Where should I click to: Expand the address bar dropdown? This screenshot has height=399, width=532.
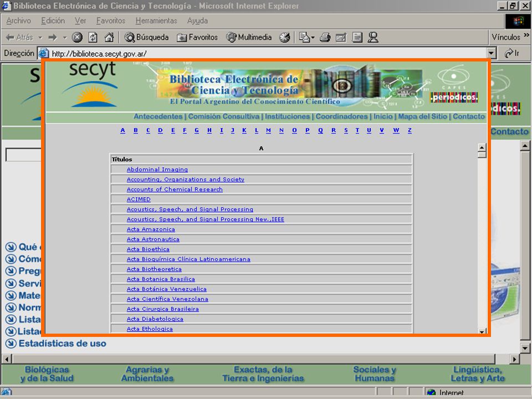[x=490, y=53]
